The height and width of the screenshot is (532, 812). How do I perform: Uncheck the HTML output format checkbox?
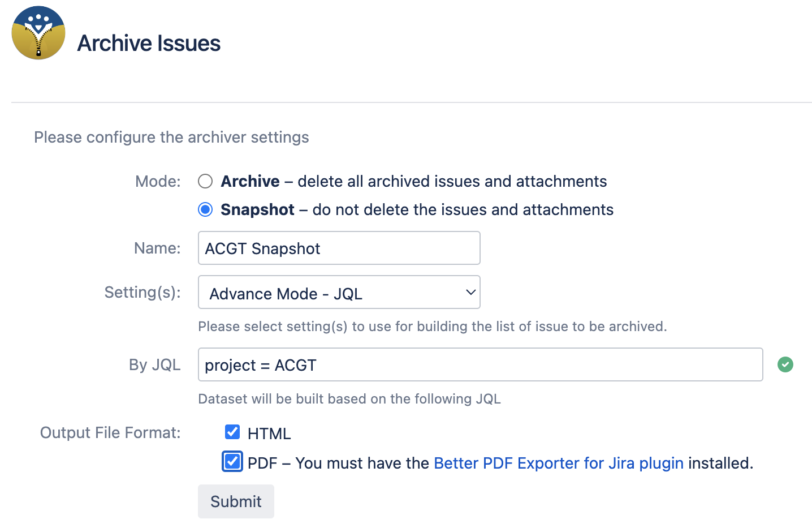pyautogui.click(x=232, y=432)
